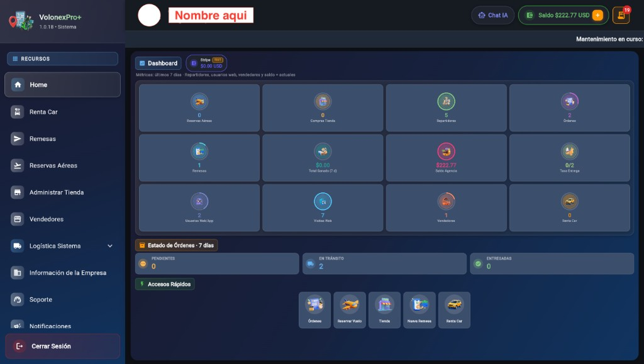This screenshot has width=644, height=364.
Task: Open the Repartidores metric card icon
Action: (x=446, y=101)
